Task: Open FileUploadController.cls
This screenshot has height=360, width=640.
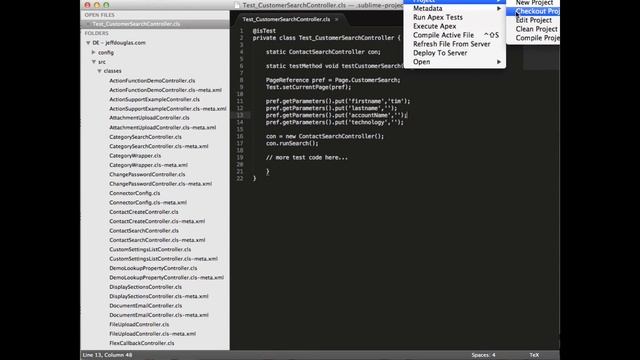Action: tap(139, 325)
